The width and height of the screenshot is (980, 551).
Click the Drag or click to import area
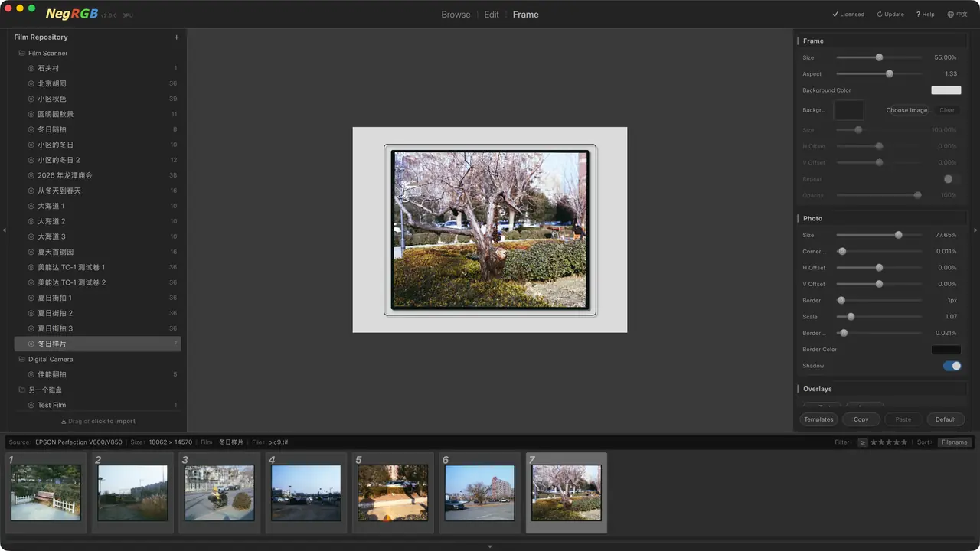pyautogui.click(x=98, y=421)
